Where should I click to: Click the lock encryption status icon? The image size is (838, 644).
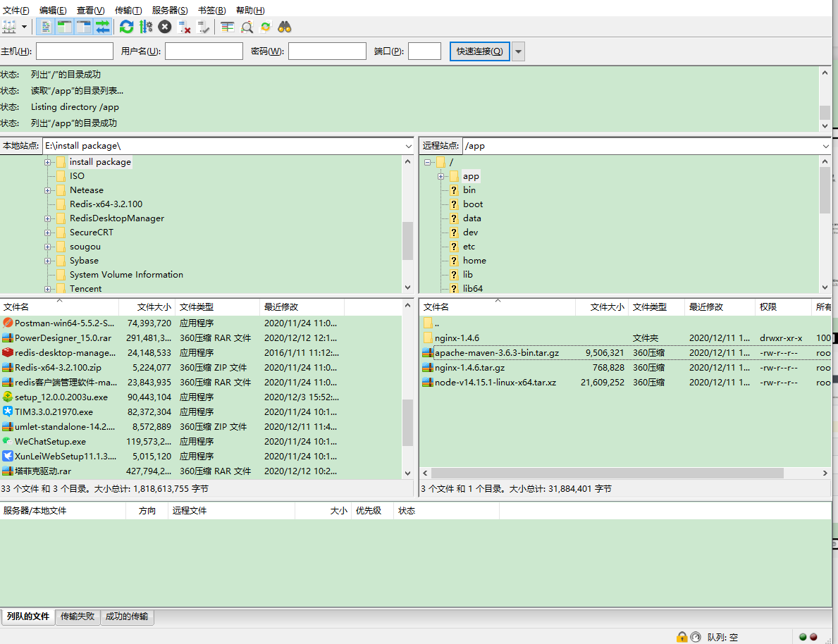[682, 636]
